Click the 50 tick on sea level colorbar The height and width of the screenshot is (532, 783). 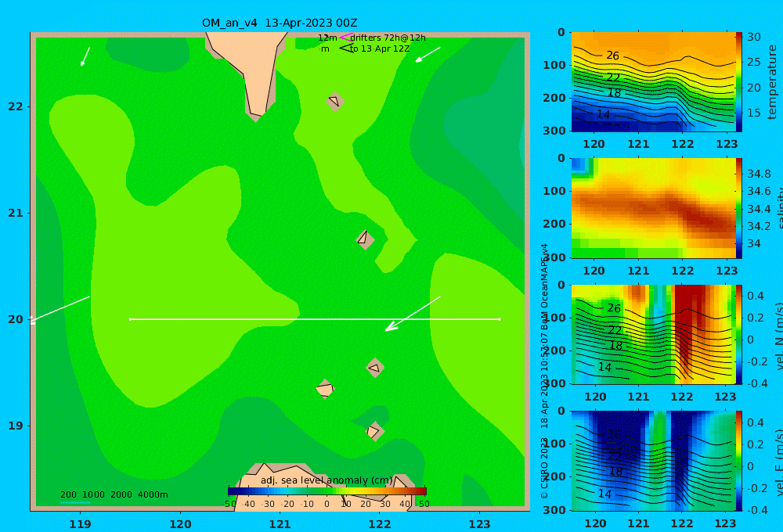point(424,504)
